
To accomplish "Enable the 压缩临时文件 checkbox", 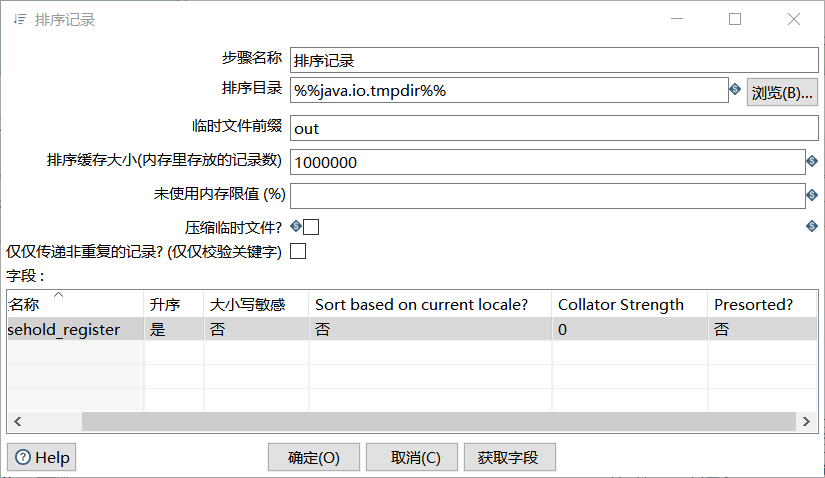I will click(311, 227).
